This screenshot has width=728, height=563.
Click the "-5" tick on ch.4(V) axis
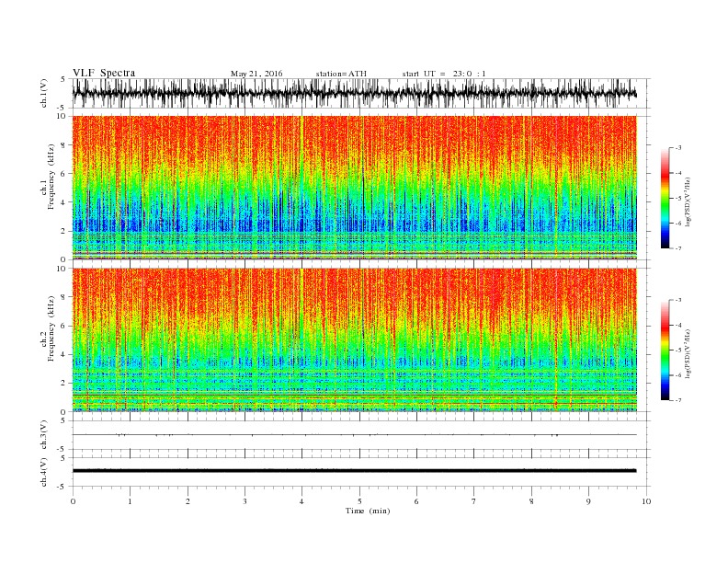pos(63,487)
